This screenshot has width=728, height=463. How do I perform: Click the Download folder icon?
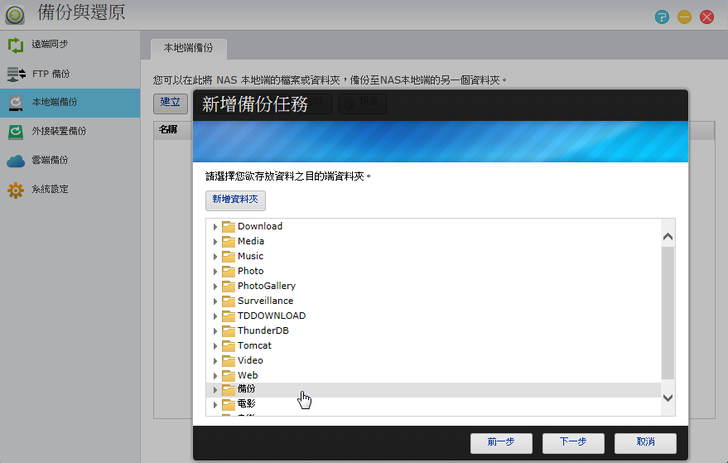click(228, 227)
